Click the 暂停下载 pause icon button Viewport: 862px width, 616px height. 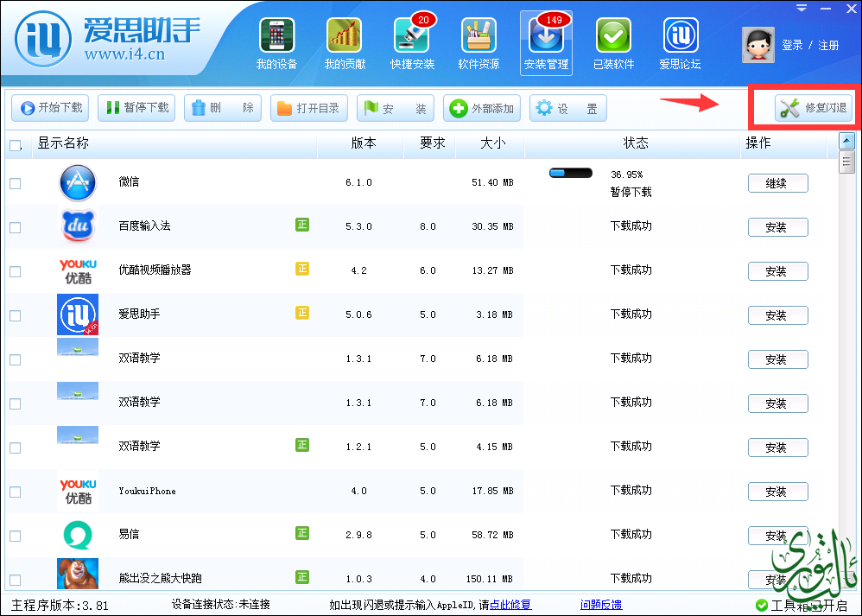(136, 108)
